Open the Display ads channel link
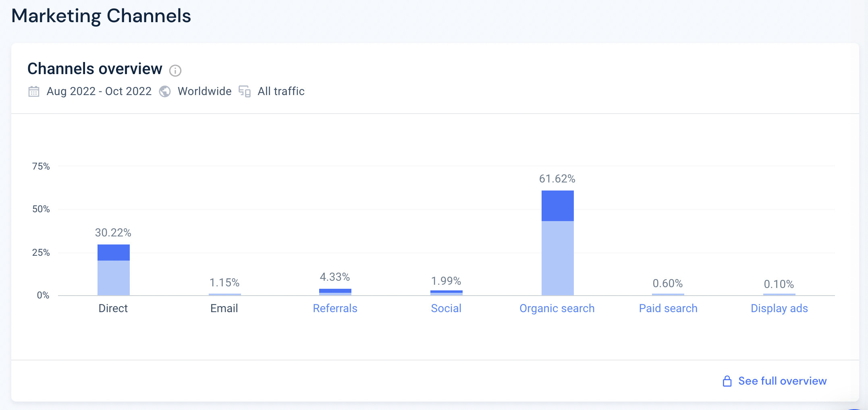This screenshot has height=410, width=868. tap(779, 309)
